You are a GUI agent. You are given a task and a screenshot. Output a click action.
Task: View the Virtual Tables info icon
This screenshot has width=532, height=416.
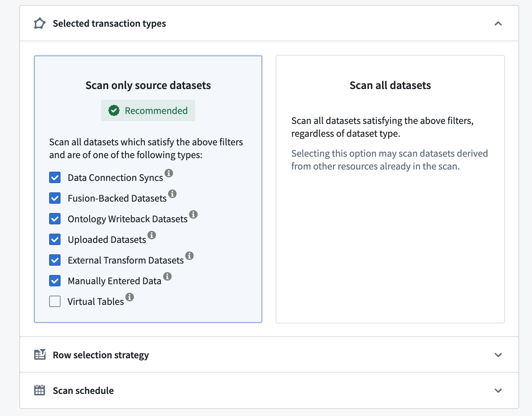pos(130,297)
